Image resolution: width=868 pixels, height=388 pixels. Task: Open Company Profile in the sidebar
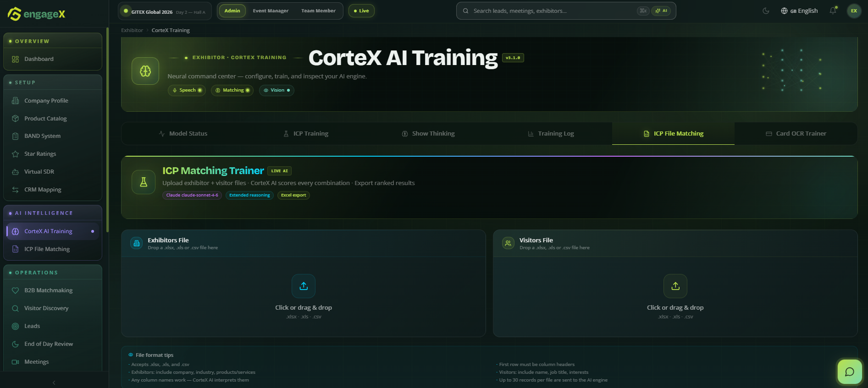pos(53,101)
